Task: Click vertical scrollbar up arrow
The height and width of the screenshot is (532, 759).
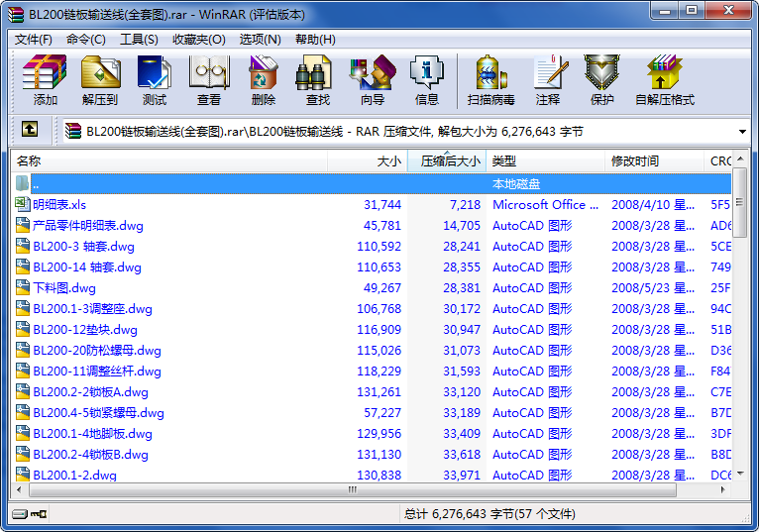Action: click(x=739, y=159)
